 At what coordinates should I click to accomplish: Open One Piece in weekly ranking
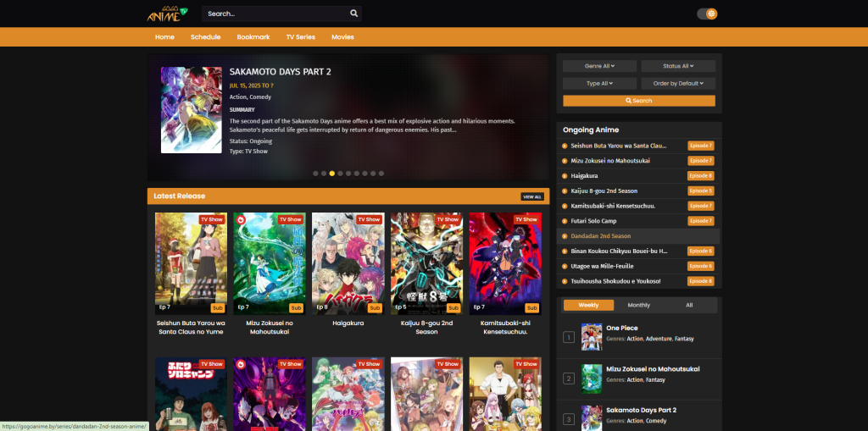click(x=621, y=328)
